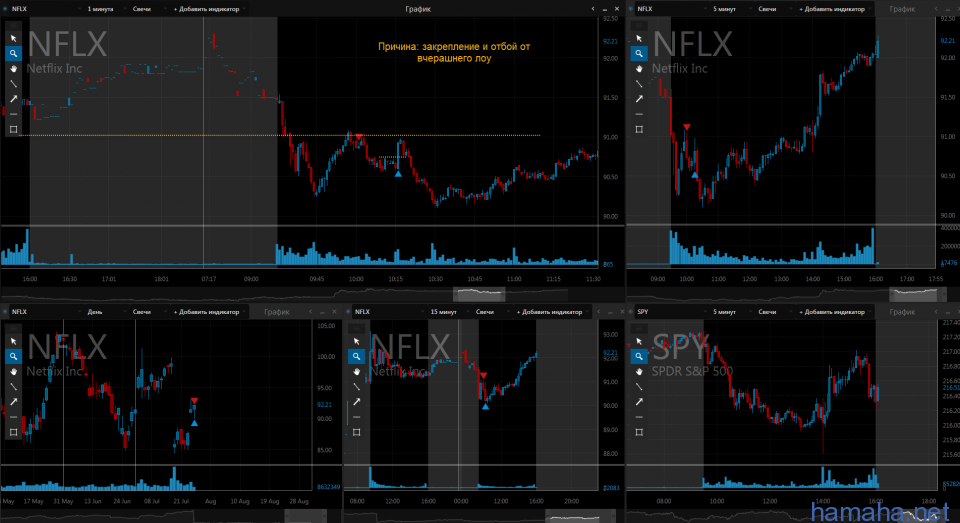Choose the trend line tool in the 1 минута chart
The width and height of the screenshot is (960, 523).
point(13,84)
